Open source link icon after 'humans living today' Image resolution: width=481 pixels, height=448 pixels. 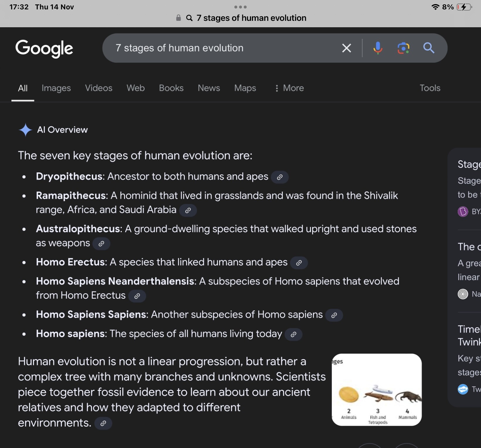pyautogui.click(x=294, y=334)
